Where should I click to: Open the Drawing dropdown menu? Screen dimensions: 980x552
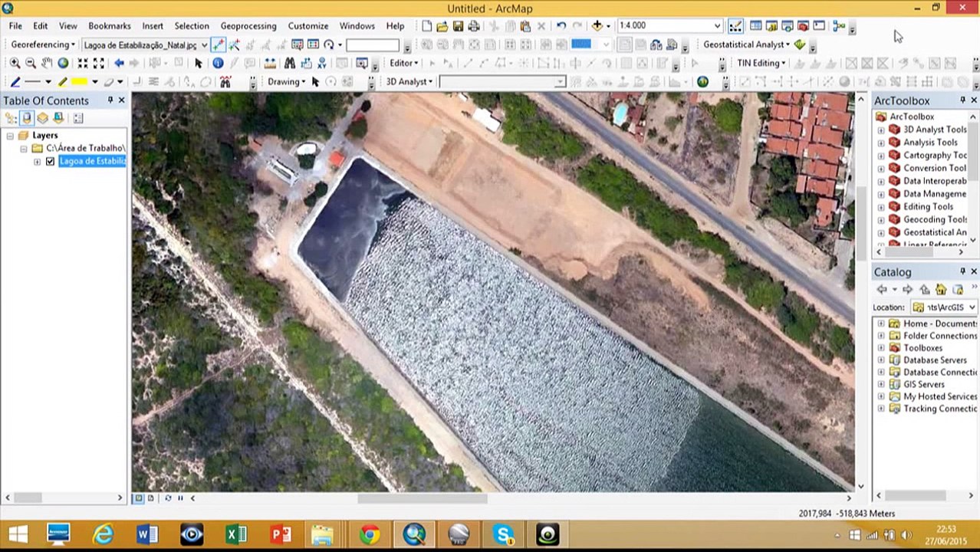tap(286, 81)
